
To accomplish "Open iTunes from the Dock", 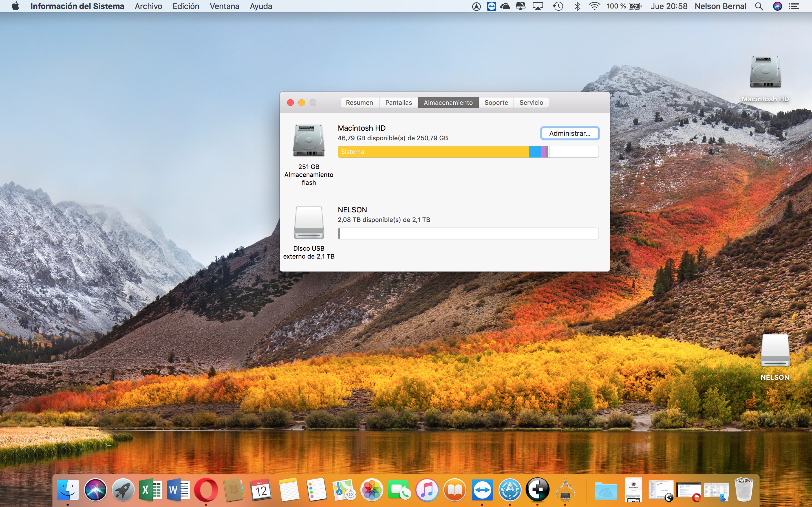I will tap(427, 490).
